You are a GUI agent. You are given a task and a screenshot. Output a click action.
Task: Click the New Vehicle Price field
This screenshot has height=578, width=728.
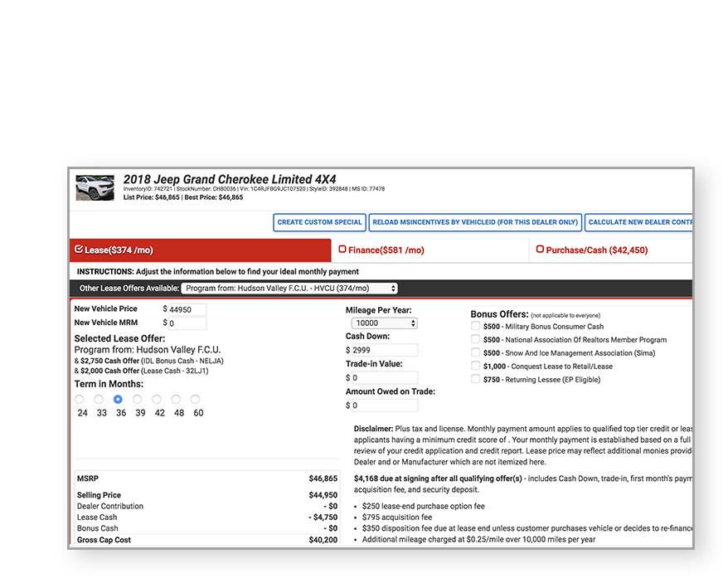coord(187,309)
